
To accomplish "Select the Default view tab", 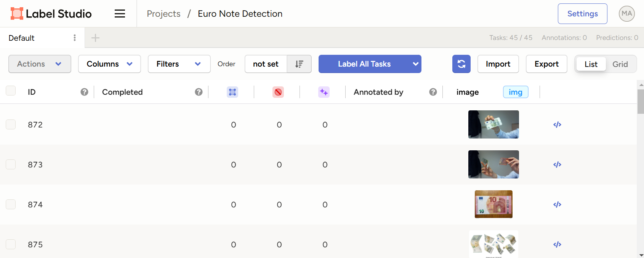I will [22, 38].
